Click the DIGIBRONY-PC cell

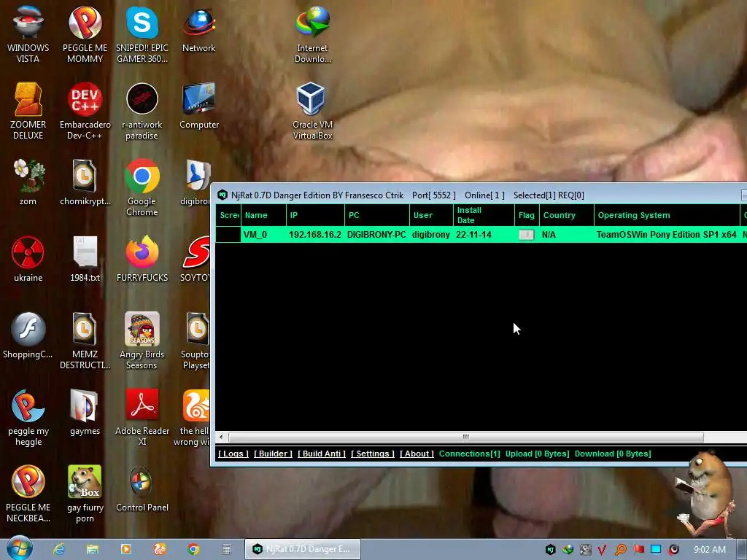click(376, 234)
